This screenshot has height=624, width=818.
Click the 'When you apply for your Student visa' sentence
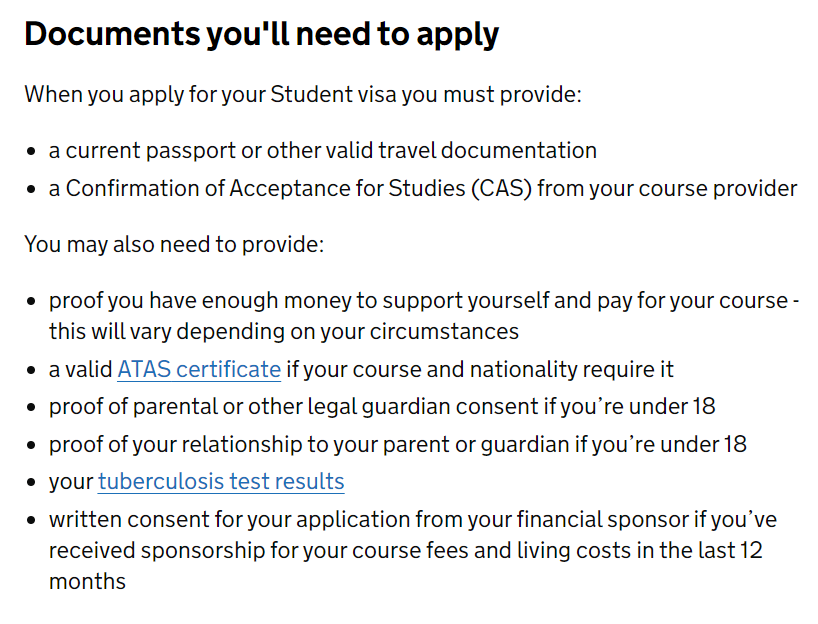tap(303, 94)
